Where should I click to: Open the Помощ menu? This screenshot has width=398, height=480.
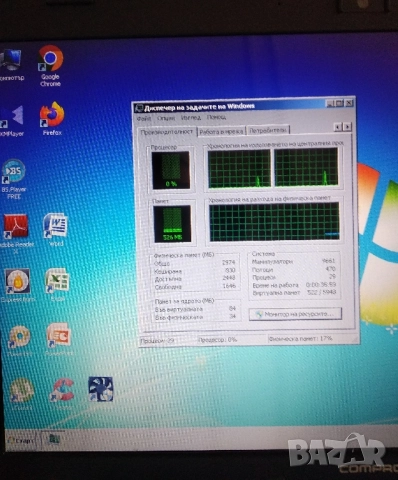[216, 117]
